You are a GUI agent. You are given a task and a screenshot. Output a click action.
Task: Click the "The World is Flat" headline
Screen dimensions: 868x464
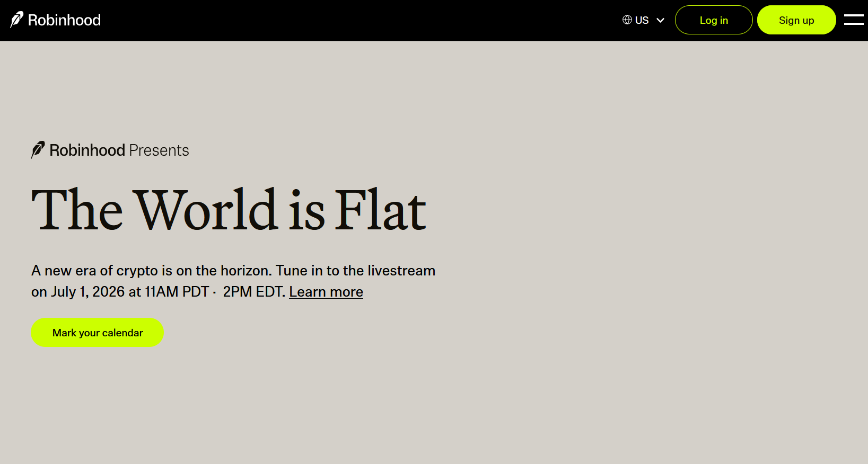pos(229,210)
